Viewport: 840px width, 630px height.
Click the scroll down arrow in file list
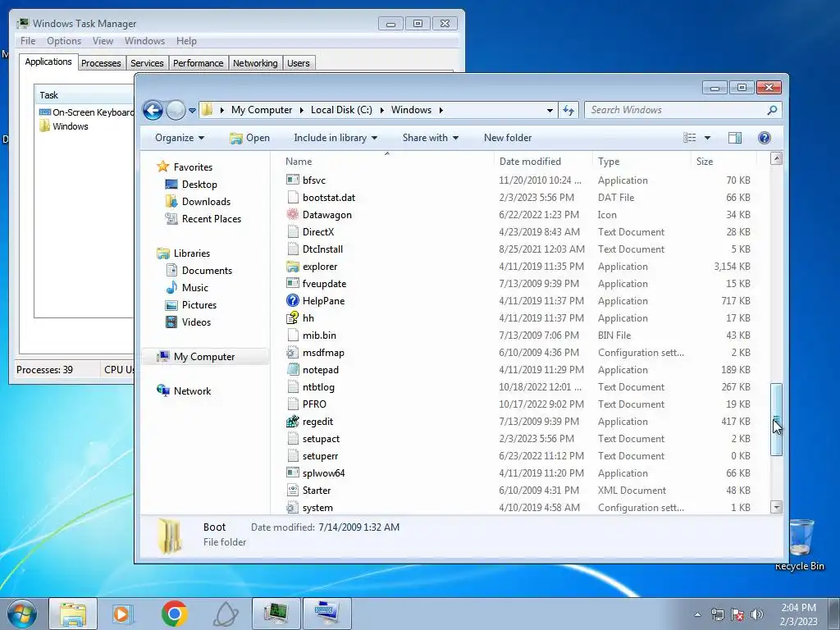tap(776, 507)
